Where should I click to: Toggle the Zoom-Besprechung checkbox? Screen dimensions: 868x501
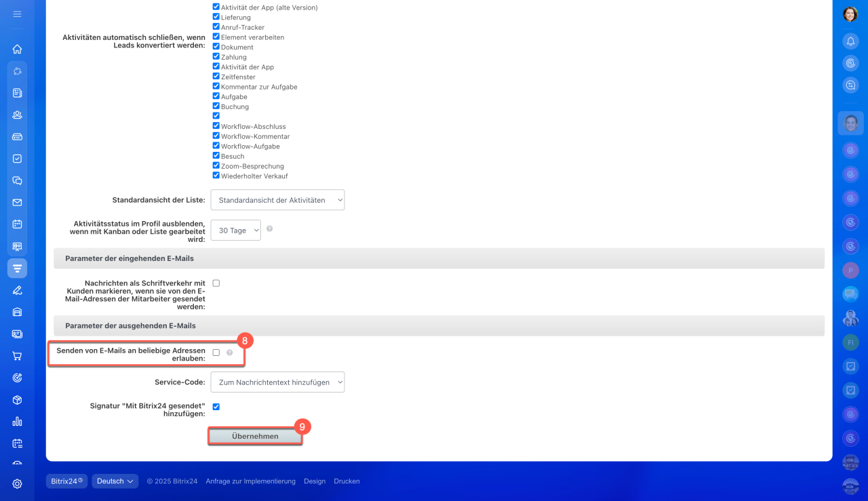click(x=216, y=165)
